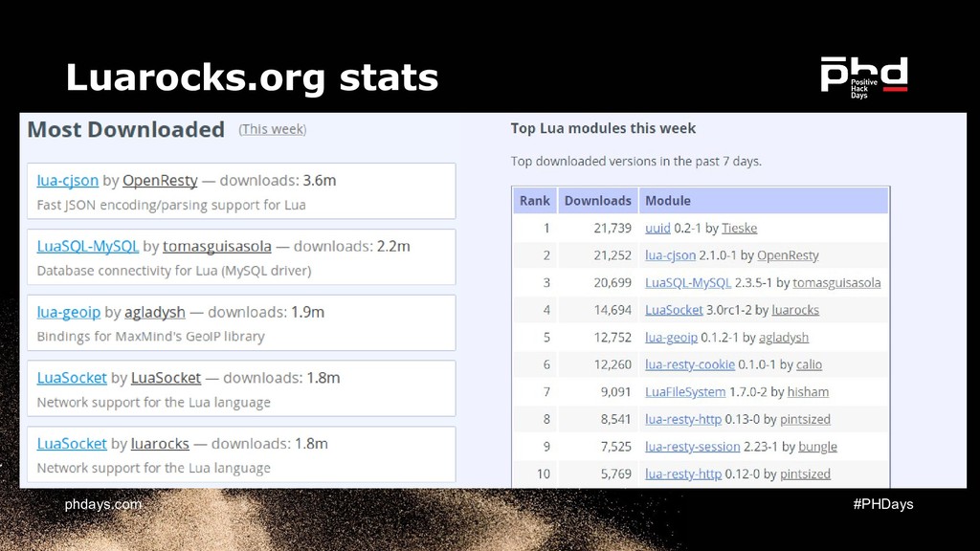Viewport: 980px width, 551px height.
Task: Click 'Fast JSON encoding/parsing support for Lua' description
Action: click(x=171, y=205)
